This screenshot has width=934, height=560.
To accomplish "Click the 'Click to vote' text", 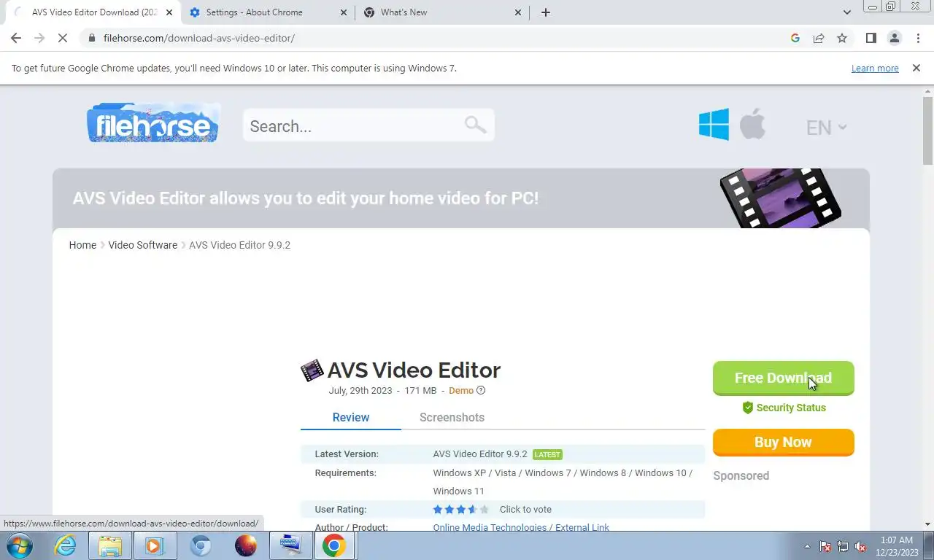I will pos(525,510).
